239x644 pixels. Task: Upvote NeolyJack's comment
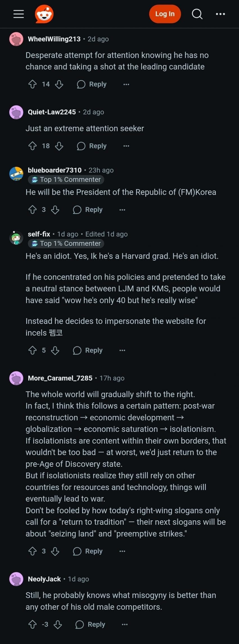click(x=33, y=625)
